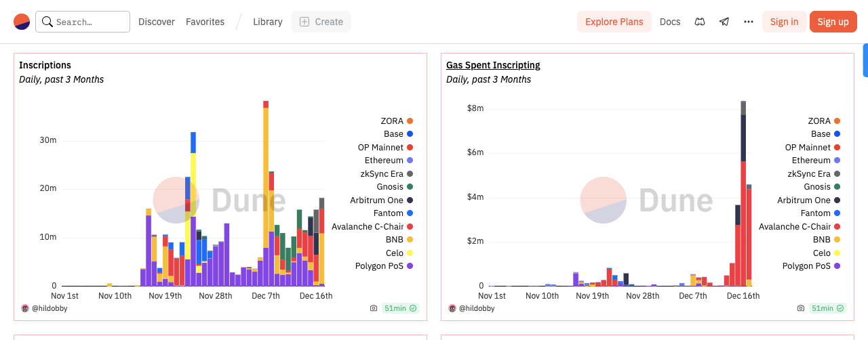The height and width of the screenshot is (340, 868).
Task: Click the Dune logo in the header
Action: point(22,22)
